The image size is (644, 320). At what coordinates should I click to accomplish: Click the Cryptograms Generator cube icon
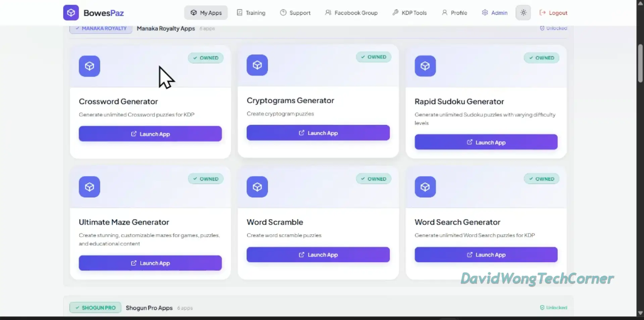[x=257, y=65]
